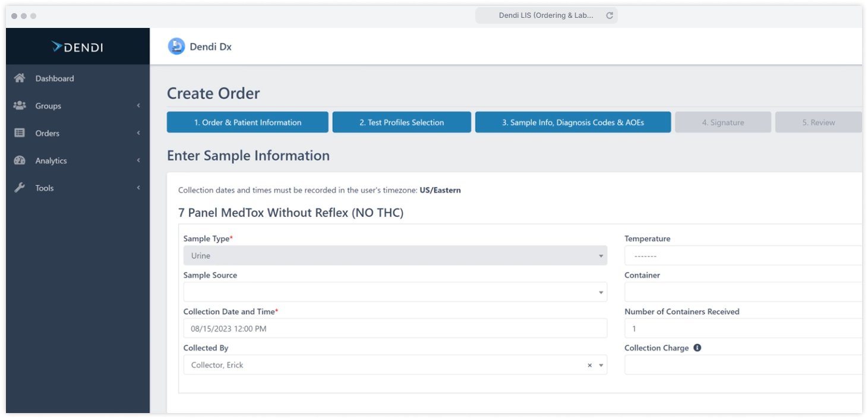Click the Collection Charge info icon

point(697,348)
